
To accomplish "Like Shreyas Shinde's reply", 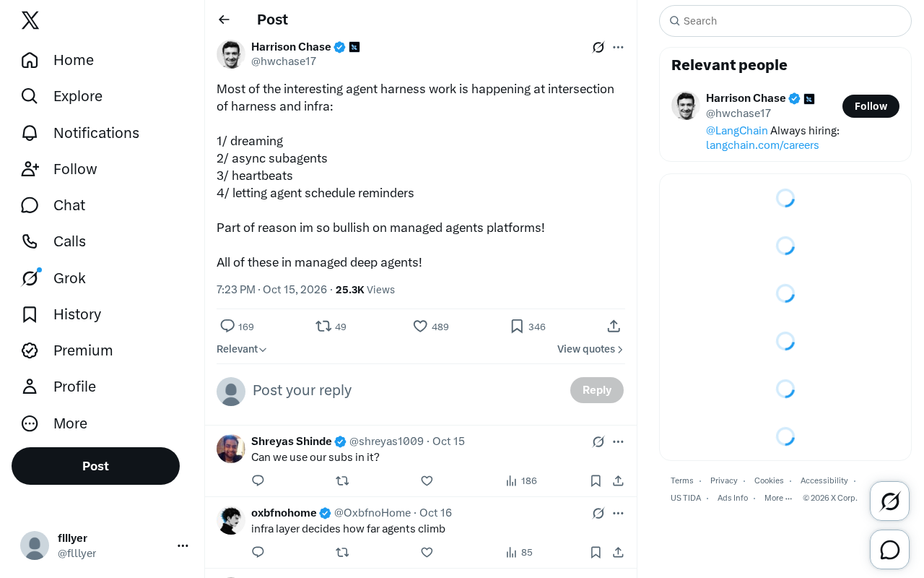I will point(427,480).
